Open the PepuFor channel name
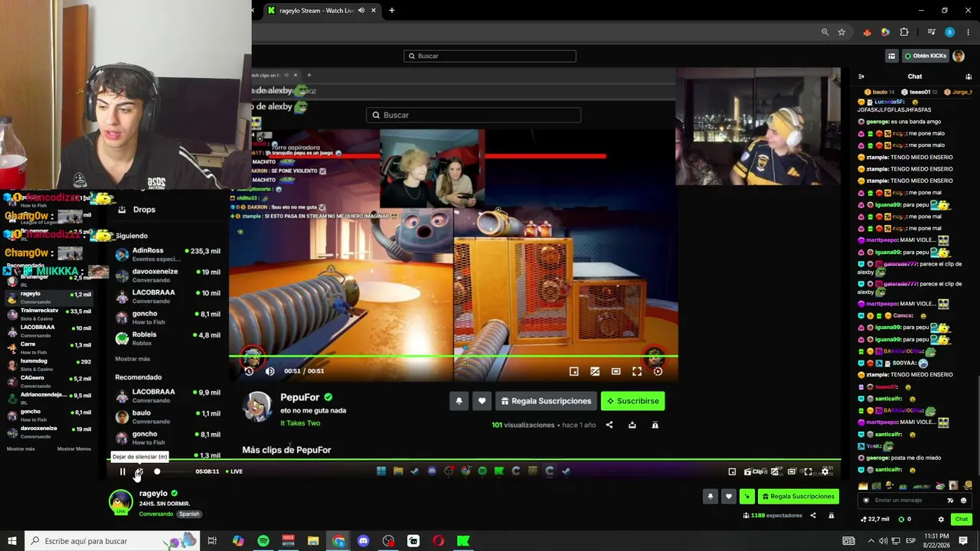The height and width of the screenshot is (551, 980). (x=300, y=397)
